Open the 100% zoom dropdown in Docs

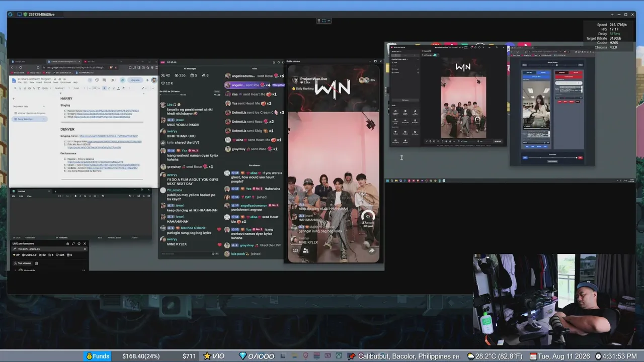(46, 88)
